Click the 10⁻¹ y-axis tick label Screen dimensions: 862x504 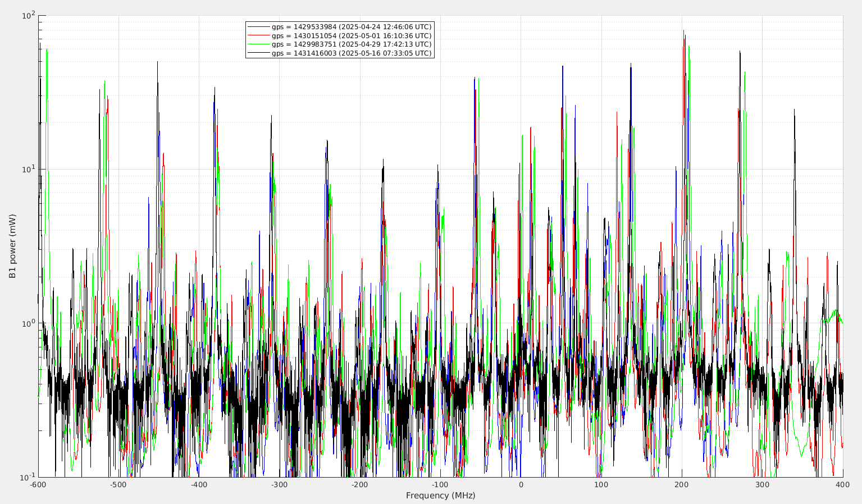(x=27, y=476)
